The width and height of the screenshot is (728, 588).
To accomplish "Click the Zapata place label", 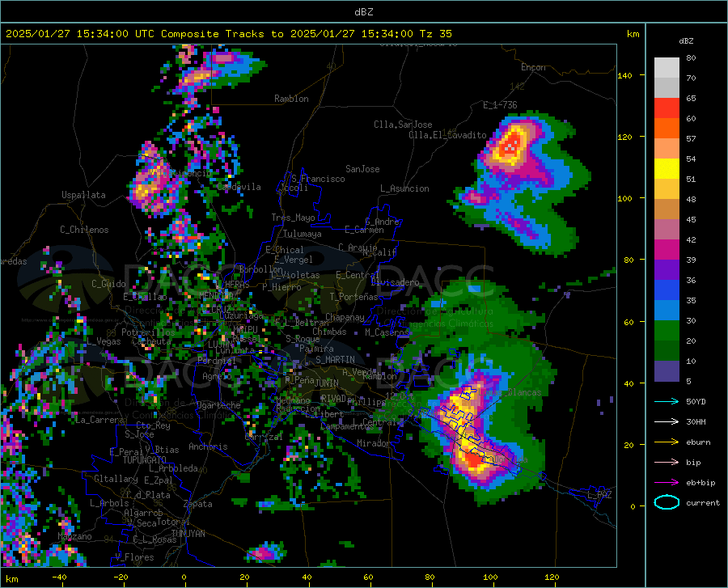I will [198, 504].
